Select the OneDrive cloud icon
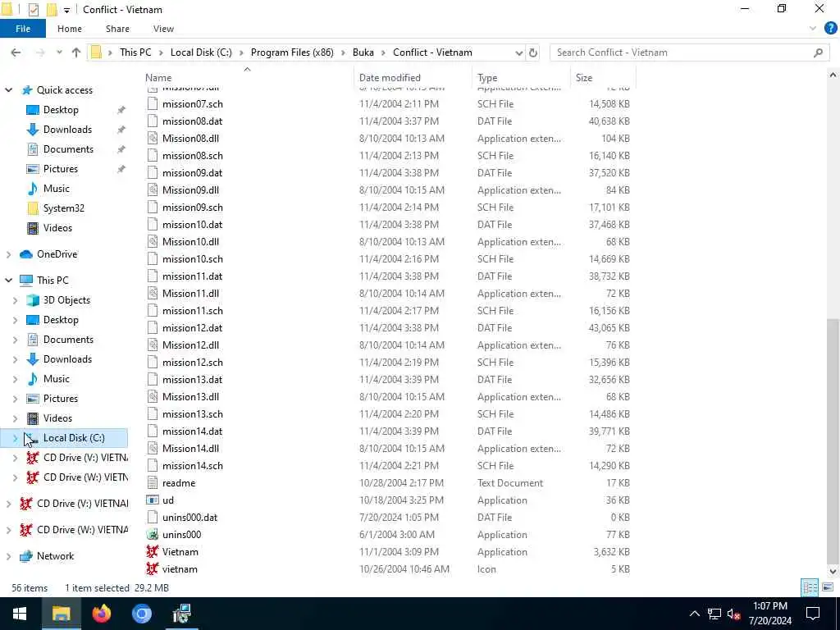 pos(26,254)
